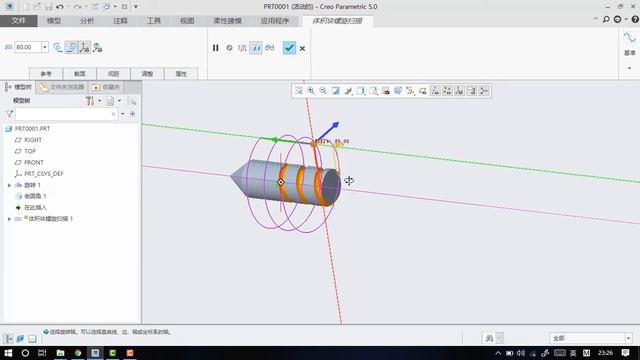640x360 pixels.
Task: Open the pitch value dropdown arrow
Action: (45, 47)
